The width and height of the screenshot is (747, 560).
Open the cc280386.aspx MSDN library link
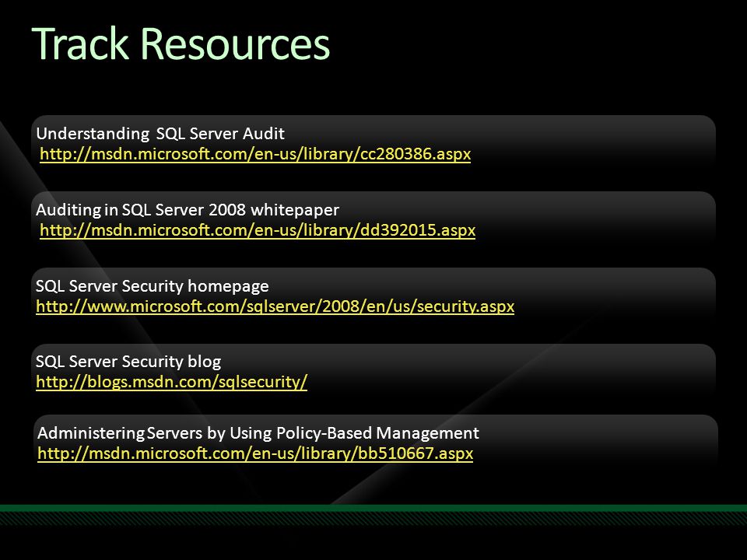pyautogui.click(x=255, y=154)
